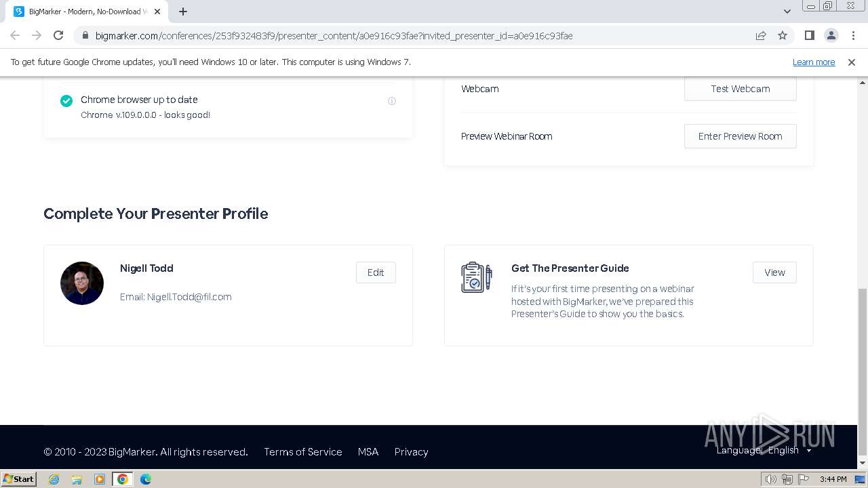
Task: Open the Language English dropdown
Action: pos(764,450)
